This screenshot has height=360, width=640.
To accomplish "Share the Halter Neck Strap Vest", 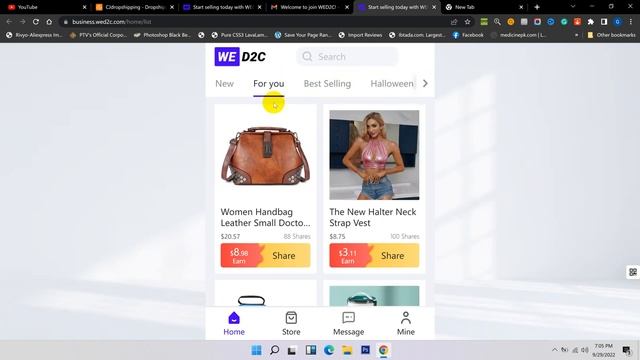I will (x=393, y=256).
